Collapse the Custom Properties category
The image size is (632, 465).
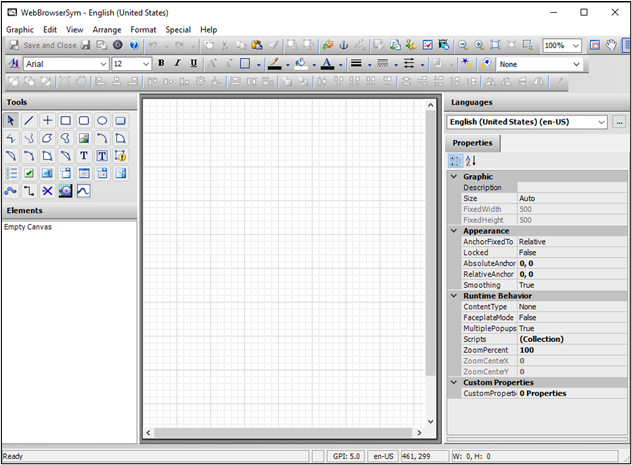point(454,382)
